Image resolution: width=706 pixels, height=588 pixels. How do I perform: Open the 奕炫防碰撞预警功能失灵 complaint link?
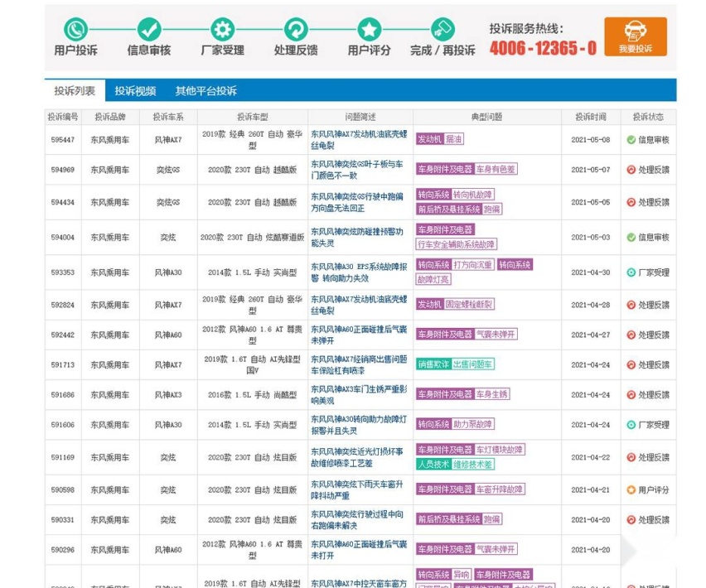click(357, 237)
